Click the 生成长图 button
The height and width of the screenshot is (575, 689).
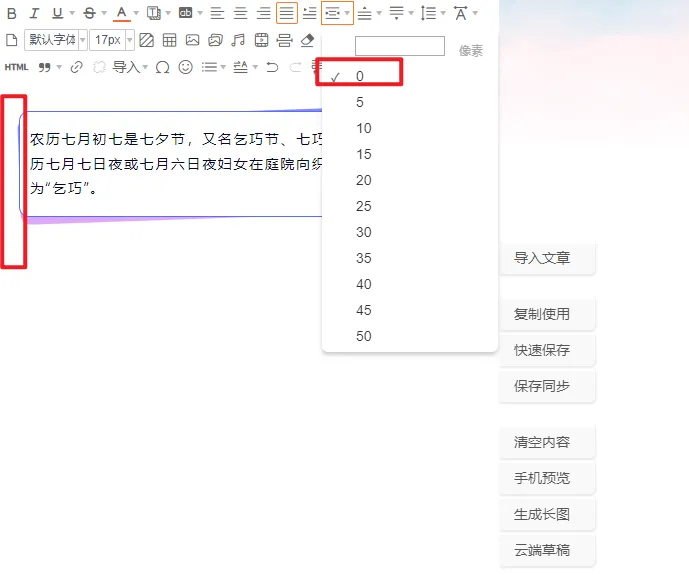pos(548,514)
